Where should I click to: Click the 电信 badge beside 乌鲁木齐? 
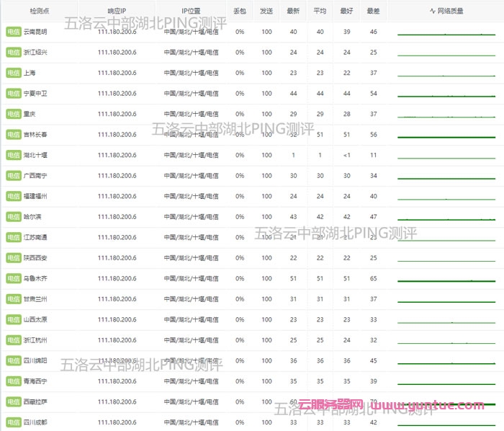pyautogui.click(x=13, y=279)
